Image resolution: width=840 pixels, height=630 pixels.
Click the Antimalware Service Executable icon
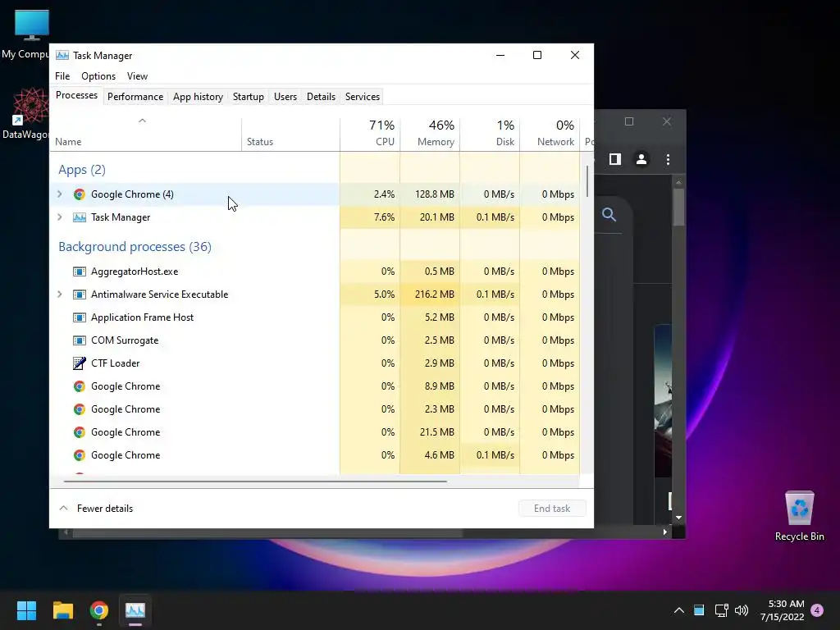80,294
